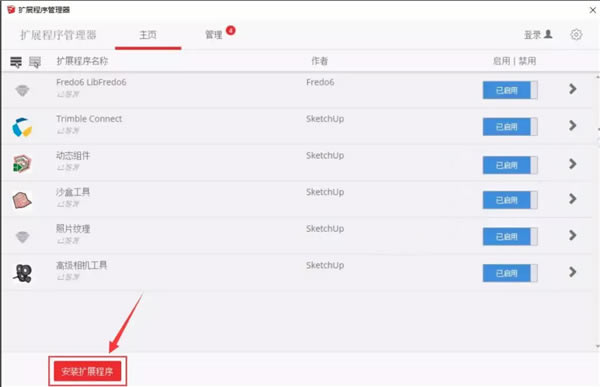Click the 安装扩展程序 install button
The image size is (600, 387).
coord(87,371)
